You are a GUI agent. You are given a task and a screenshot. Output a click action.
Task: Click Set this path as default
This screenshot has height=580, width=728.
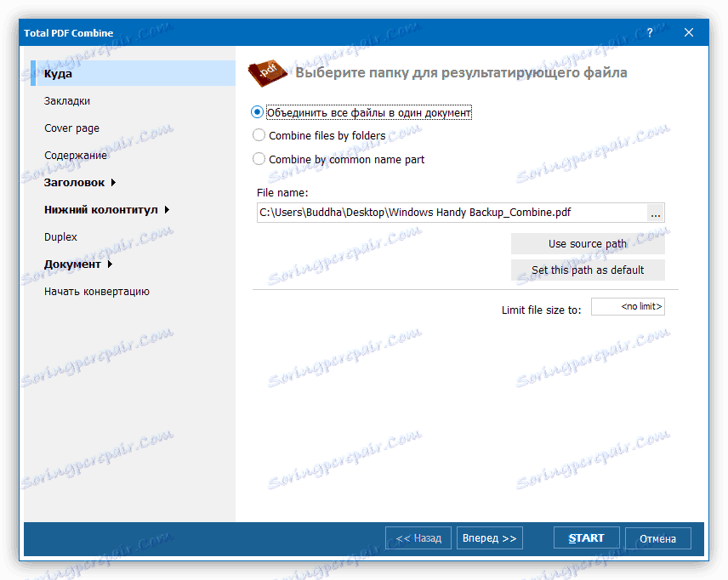pos(588,270)
